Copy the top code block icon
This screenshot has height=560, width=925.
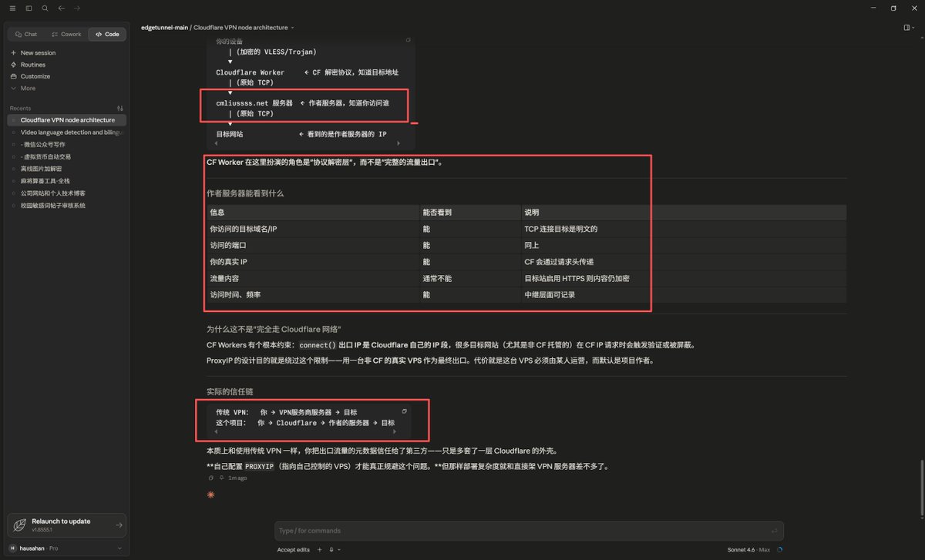pos(408,40)
